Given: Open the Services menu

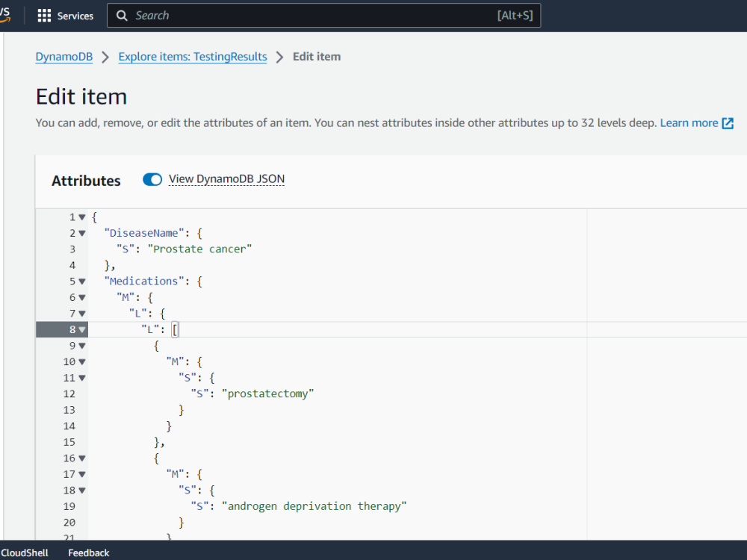Looking at the screenshot, I should 65,16.
